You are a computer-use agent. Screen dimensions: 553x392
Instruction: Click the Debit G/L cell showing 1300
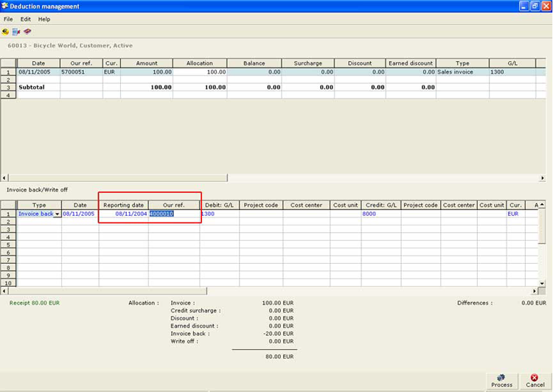coord(219,214)
